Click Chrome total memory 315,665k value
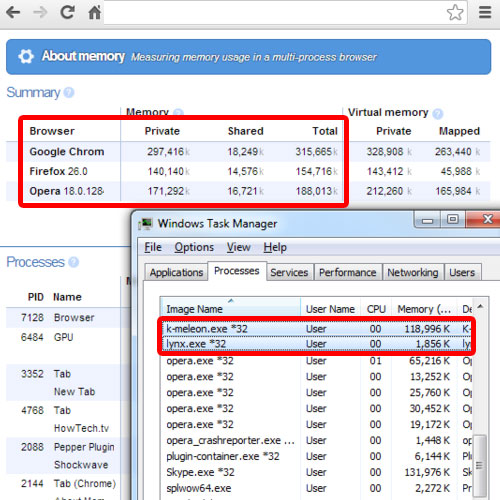 (316, 152)
